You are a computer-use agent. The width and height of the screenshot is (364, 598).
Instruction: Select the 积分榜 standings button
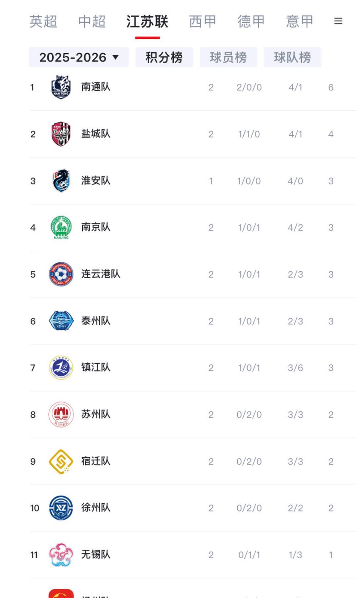(x=164, y=57)
